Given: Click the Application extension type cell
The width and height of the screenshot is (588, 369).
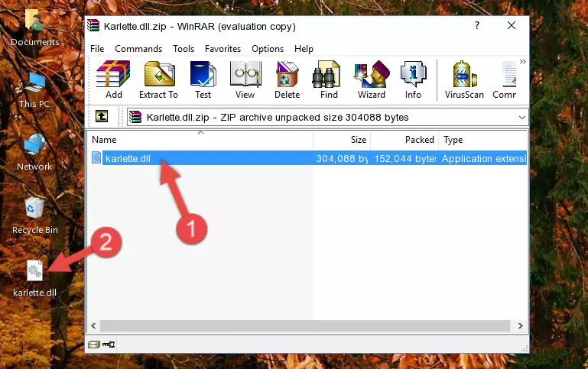Looking at the screenshot, I should tap(484, 158).
